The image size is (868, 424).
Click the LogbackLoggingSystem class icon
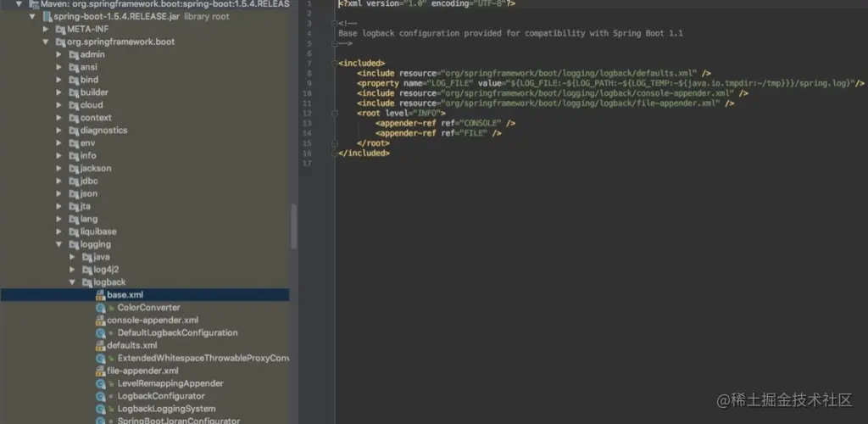click(100, 409)
